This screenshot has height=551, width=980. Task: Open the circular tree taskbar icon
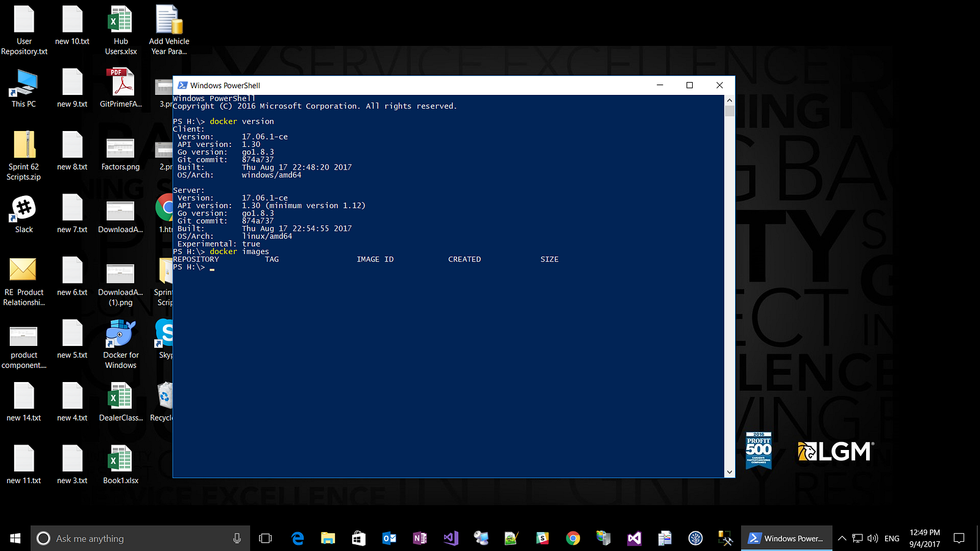pos(695,538)
